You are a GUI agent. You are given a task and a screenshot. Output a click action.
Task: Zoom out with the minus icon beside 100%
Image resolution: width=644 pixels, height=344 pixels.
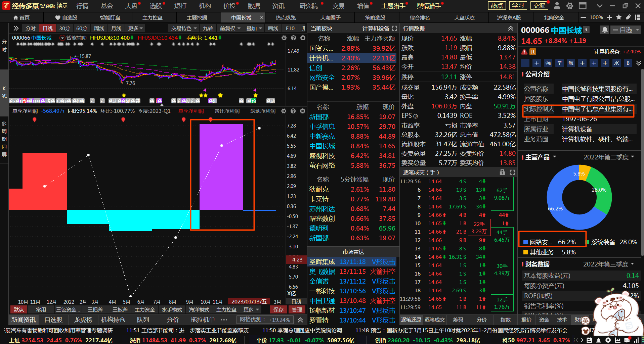click(x=583, y=17)
